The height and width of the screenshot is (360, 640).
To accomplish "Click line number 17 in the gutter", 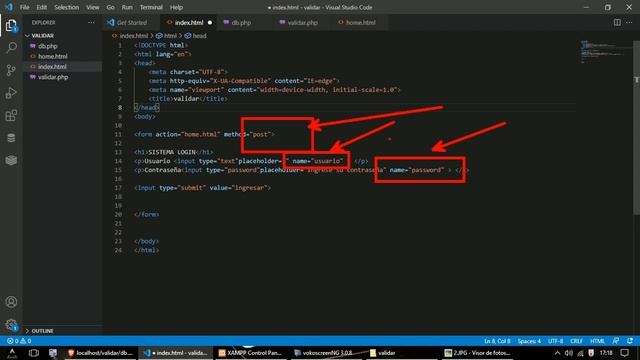I will pos(118,188).
